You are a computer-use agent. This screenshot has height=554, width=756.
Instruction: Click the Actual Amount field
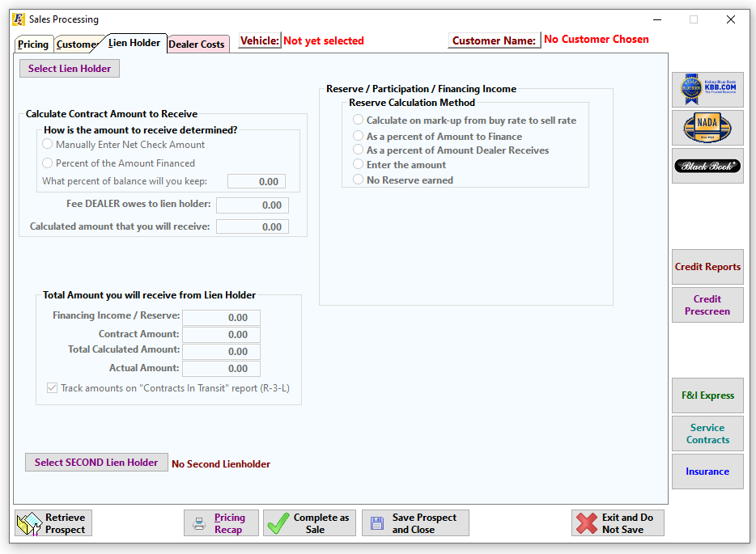coord(221,369)
